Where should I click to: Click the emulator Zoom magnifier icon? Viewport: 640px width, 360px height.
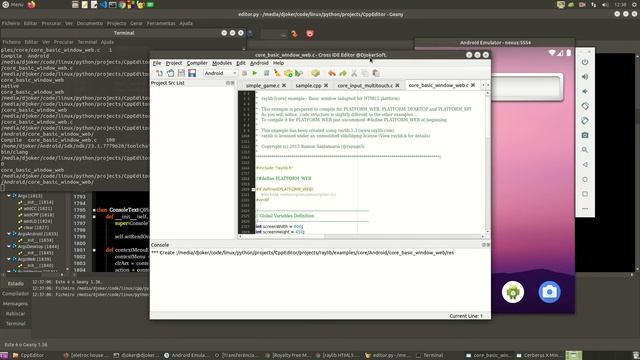pyautogui.click(x=585, y=150)
